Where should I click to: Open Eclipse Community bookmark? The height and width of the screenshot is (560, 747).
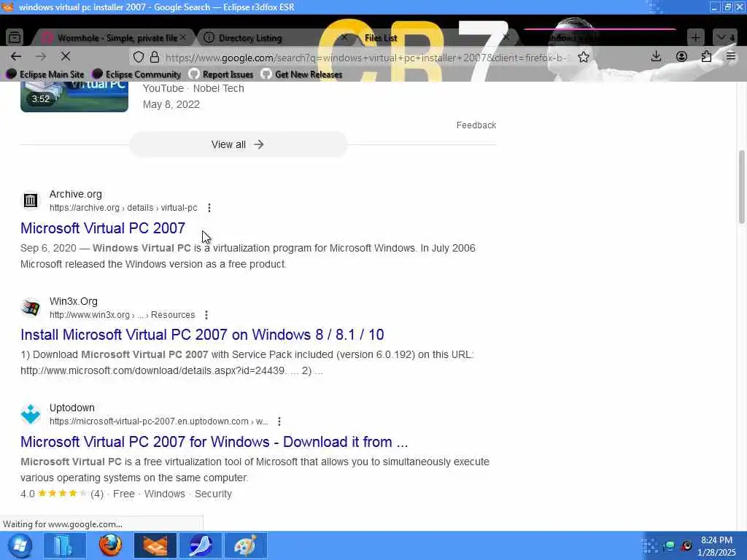tap(136, 74)
